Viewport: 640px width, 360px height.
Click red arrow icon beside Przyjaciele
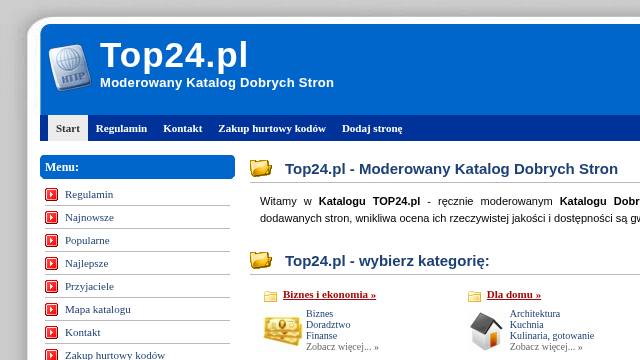[x=51, y=287]
